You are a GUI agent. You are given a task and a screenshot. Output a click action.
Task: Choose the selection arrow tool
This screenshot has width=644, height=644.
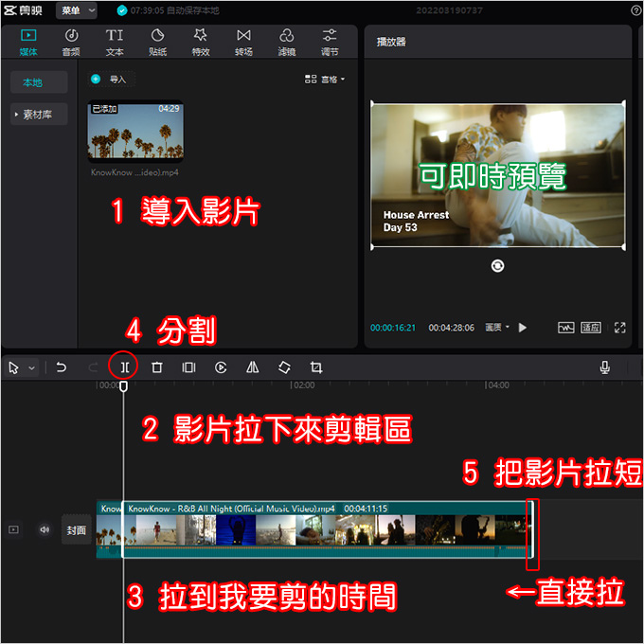13,367
